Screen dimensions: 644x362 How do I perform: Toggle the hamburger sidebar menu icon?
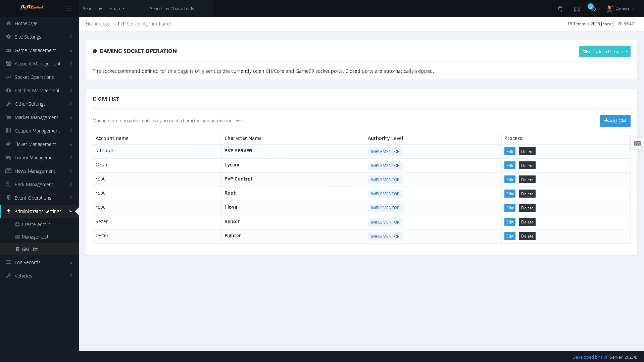69,8
